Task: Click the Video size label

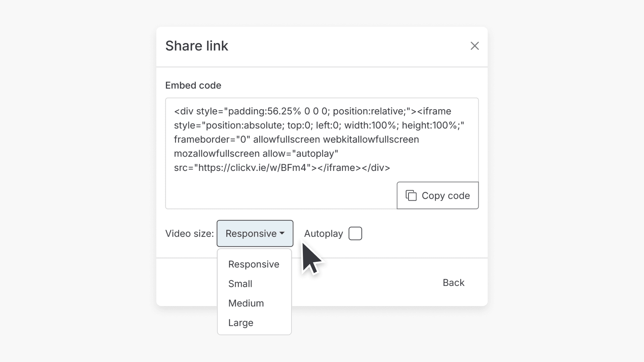Action: [189, 233]
